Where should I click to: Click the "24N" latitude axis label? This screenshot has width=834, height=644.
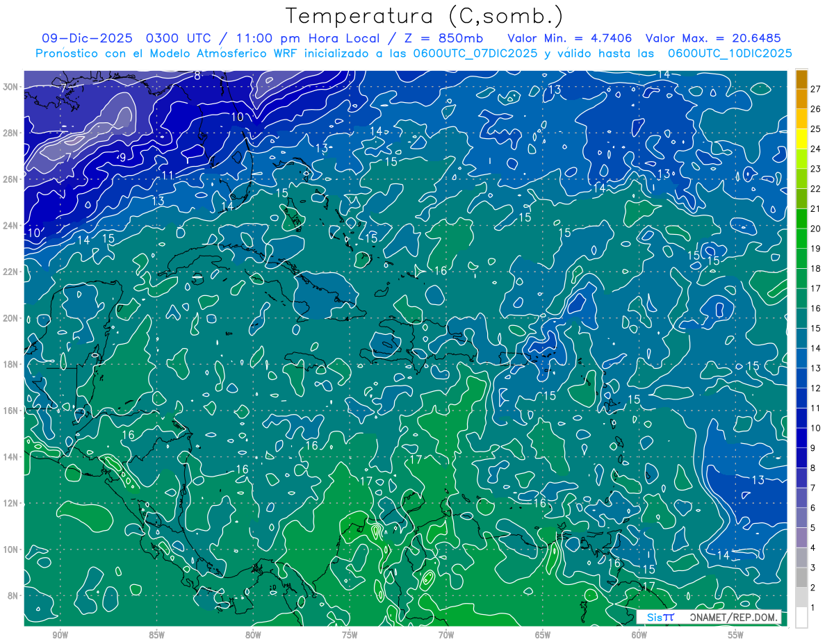(12, 226)
